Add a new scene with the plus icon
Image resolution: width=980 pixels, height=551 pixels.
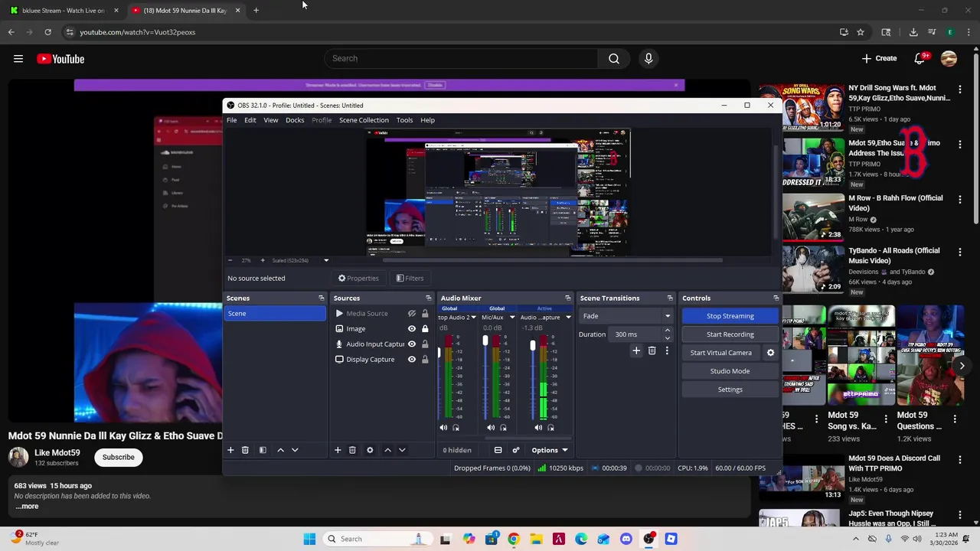[230, 450]
